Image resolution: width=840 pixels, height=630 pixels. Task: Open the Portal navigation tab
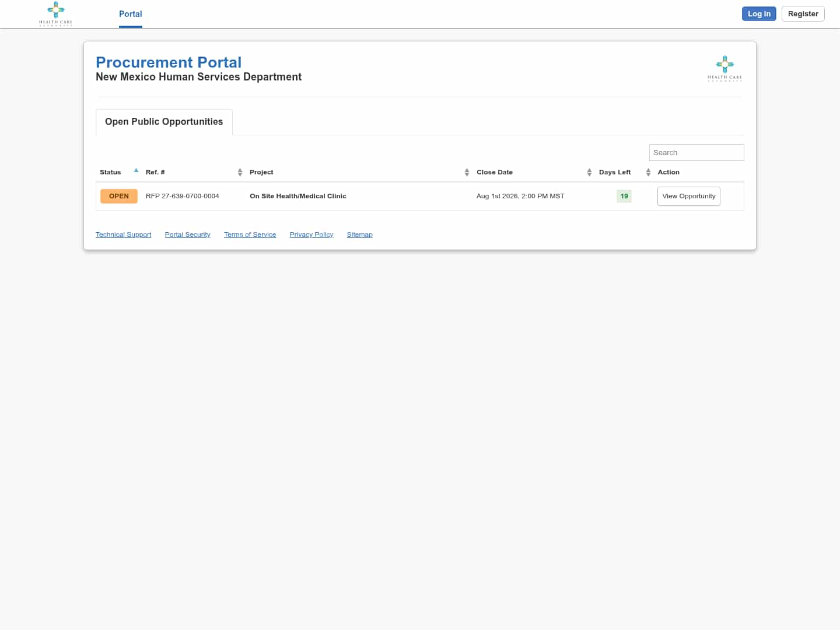131,14
